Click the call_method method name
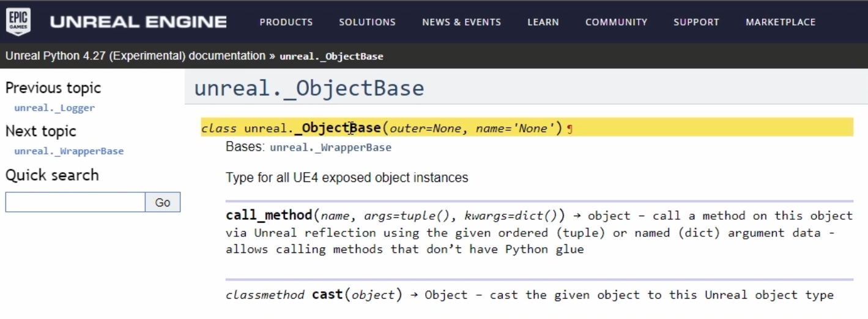This screenshot has height=319, width=868. [x=269, y=216]
